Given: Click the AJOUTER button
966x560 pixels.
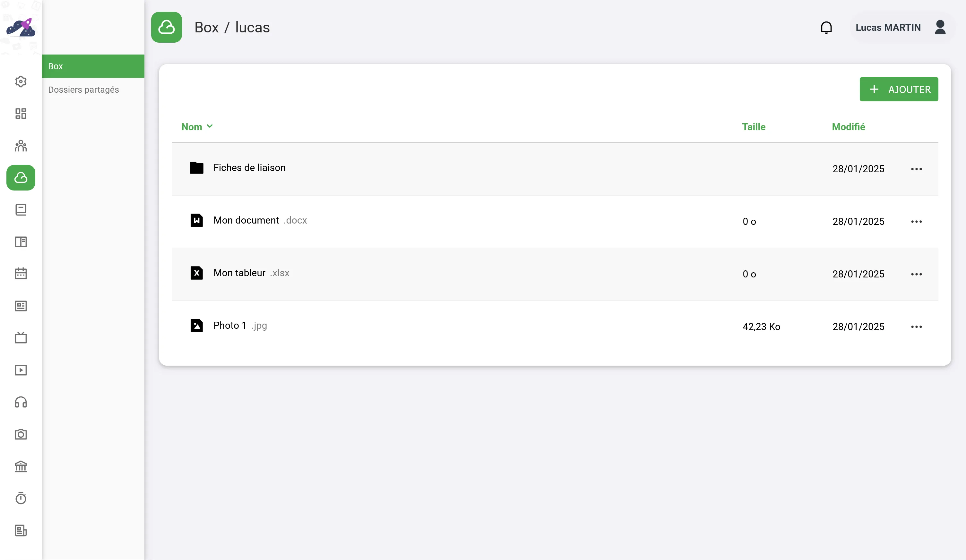Looking at the screenshot, I should 899,89.
